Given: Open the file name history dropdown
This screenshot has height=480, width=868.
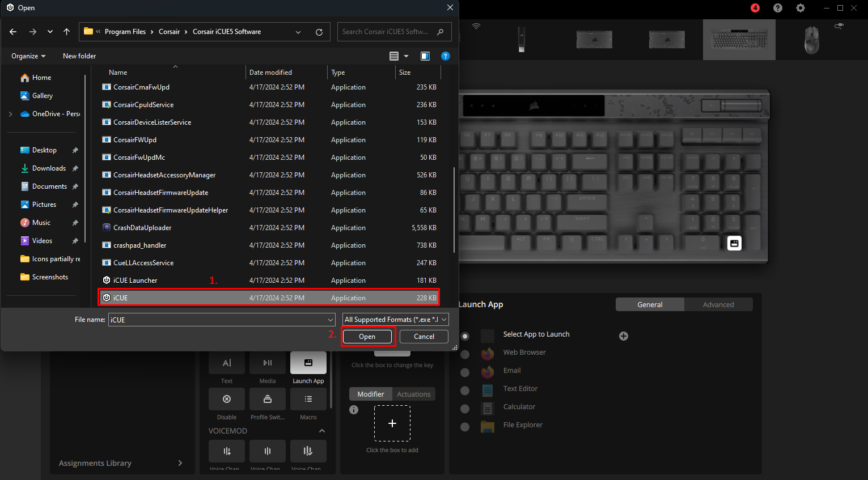Looking at the screenshot, I should [x=330, y=319].
